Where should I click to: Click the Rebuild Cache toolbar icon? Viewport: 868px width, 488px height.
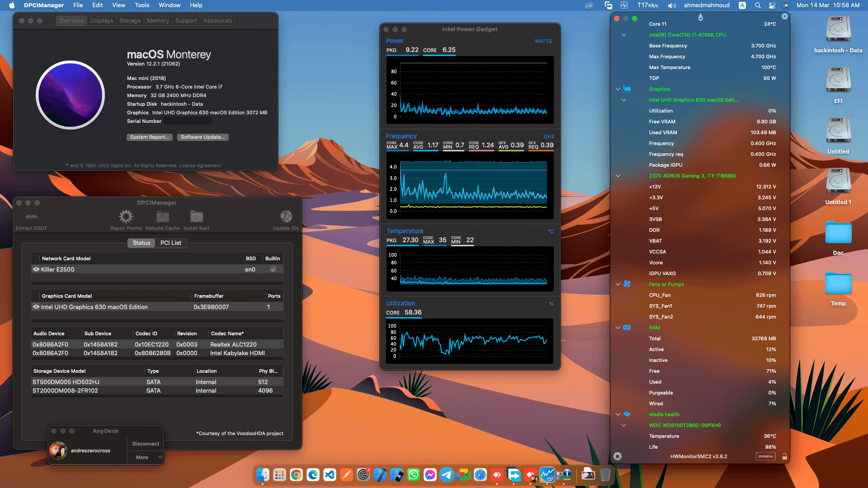pyautogui.click(x=163, y=216)
